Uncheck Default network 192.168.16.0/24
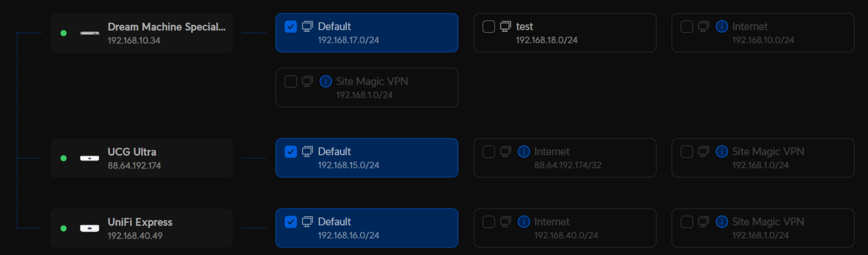This screenshot has height=255, width=868. point(290,222)
